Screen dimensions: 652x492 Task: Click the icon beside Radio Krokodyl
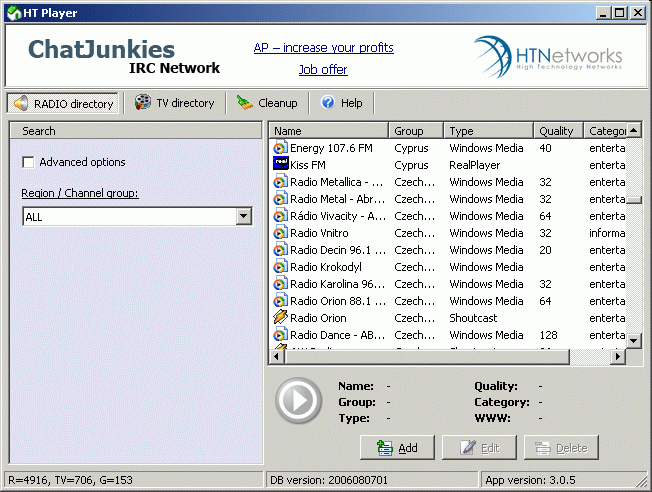(280, 267)
